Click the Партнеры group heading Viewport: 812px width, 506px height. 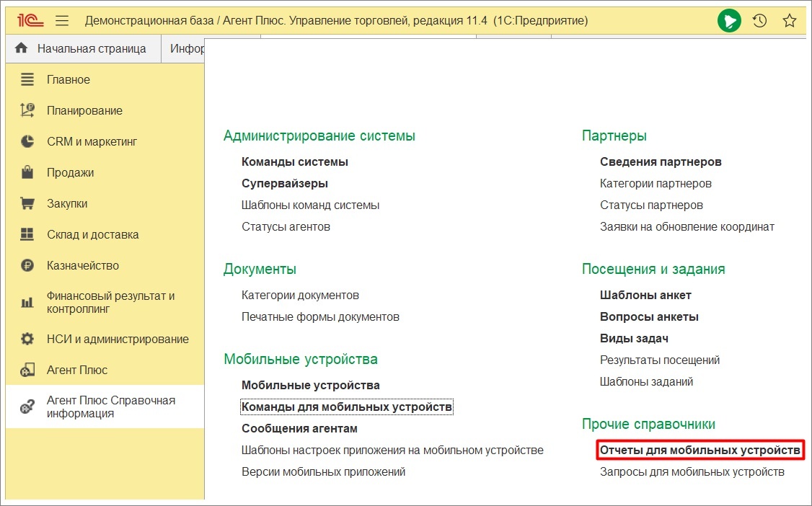[x=614, y=136]
